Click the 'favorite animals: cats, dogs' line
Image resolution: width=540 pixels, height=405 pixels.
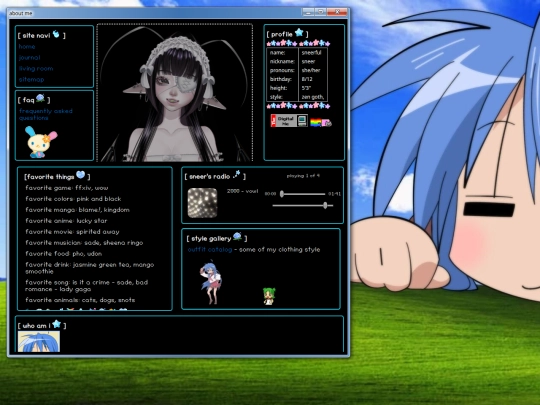(80, 300)
